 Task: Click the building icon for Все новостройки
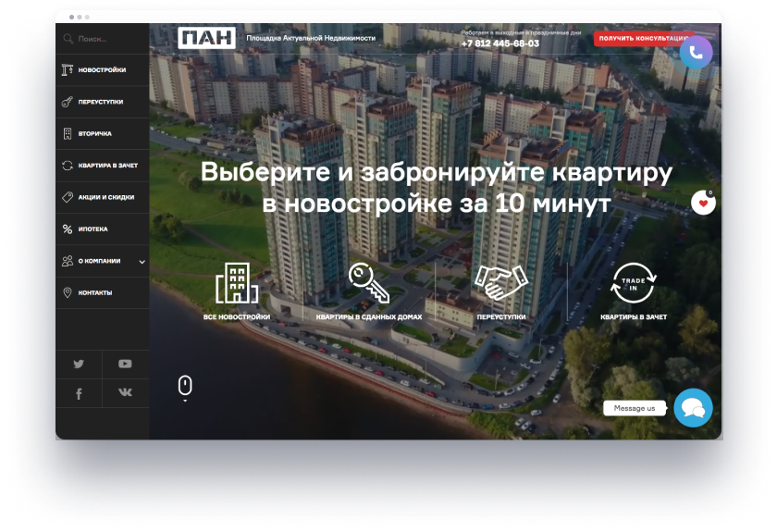tap(237, 283)
